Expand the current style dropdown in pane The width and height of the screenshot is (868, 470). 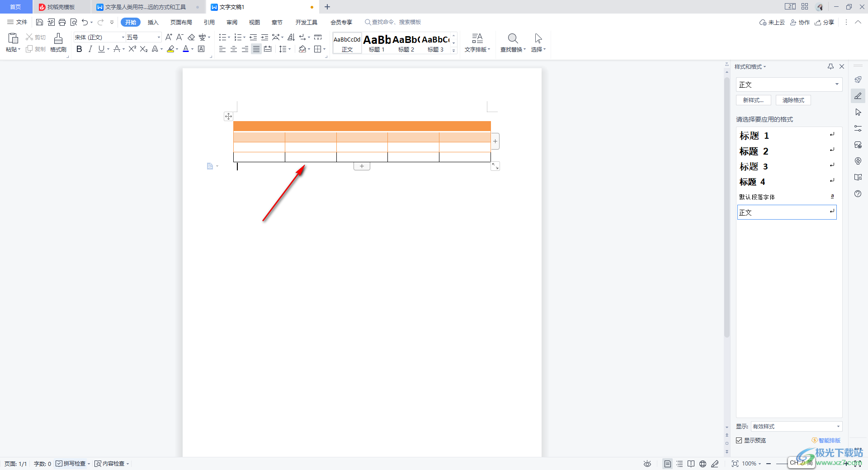pos(837,85)
